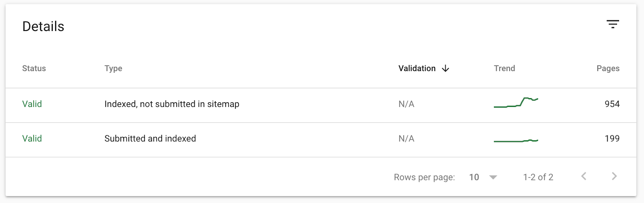The height and width of the screenshot is (203, 644).
Task: Click the Status column header
Action: click(34, 69)
